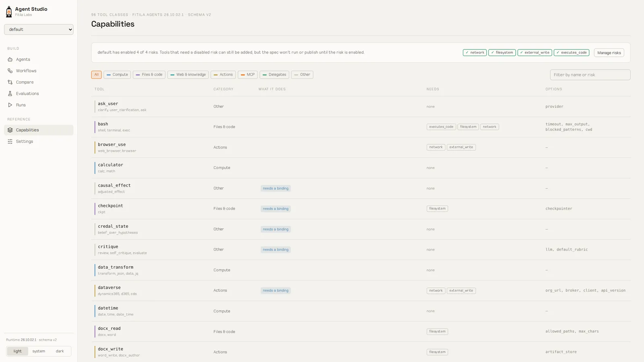Click the Workflows sidebar icon
Image resolution: width=644 pixels, height=362 pixels.
pos(10,71)
